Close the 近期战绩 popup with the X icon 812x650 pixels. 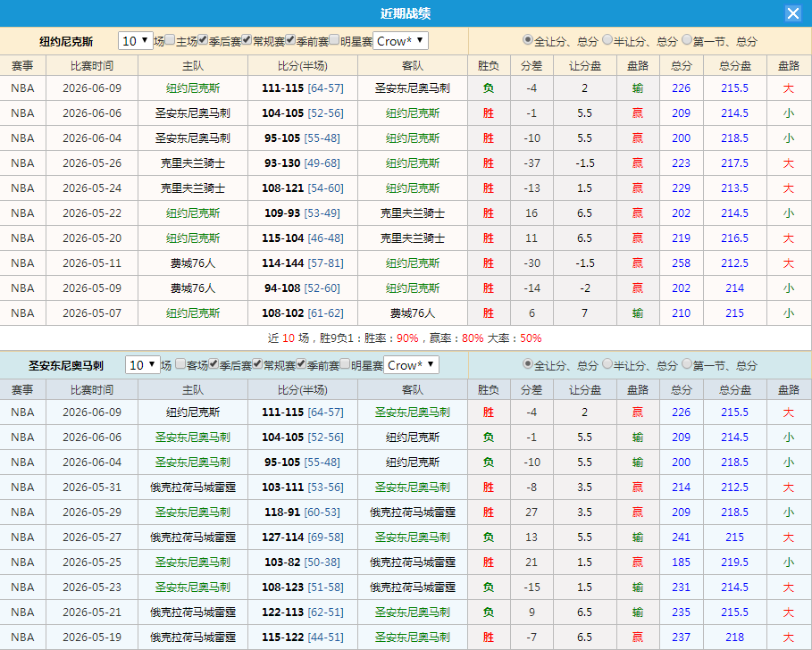click(x=793, y=12)
